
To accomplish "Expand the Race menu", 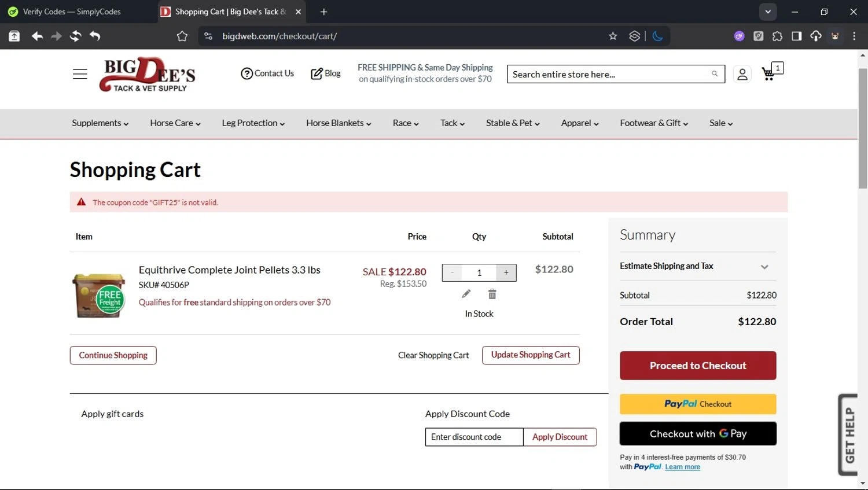I will coord(406,123).
